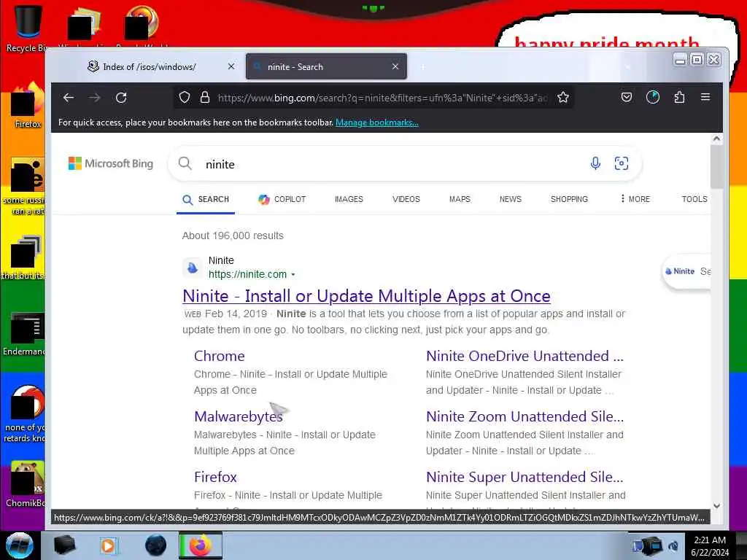The image size is (747, 560).
Task: Open Ninite Zoom Unattended Silent link
Action: (525, 416)
